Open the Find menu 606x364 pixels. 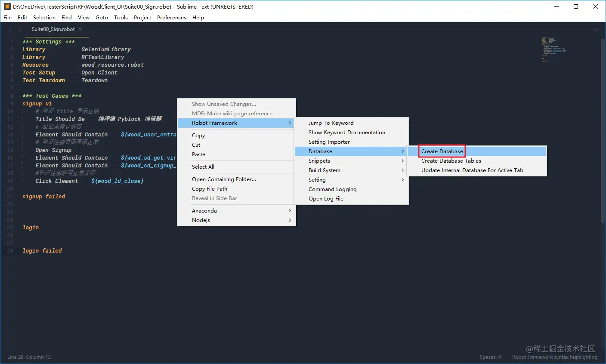coord(66,17)
